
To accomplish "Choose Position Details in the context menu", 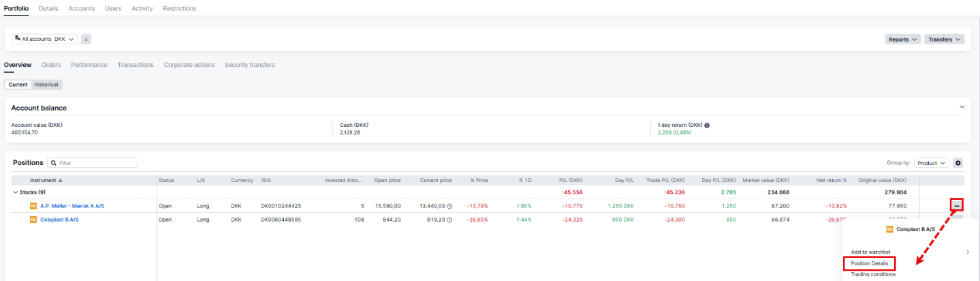I will tap(868, 263).
